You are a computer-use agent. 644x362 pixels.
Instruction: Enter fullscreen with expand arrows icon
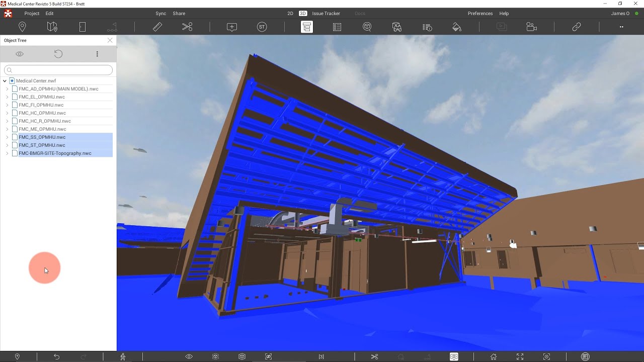[x=520, y=356]
